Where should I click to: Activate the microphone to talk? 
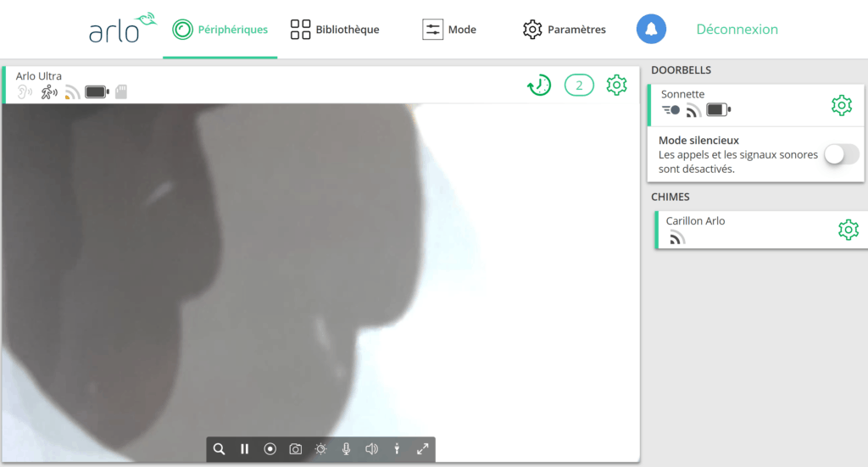coord(346,449)
